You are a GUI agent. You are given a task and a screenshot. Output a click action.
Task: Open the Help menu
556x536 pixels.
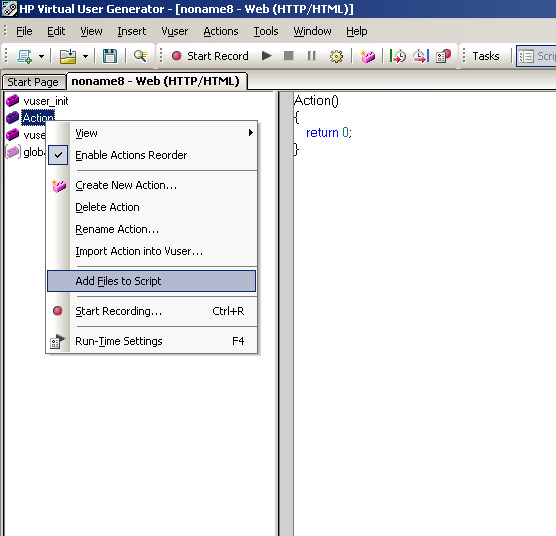[x=356, y=31]
